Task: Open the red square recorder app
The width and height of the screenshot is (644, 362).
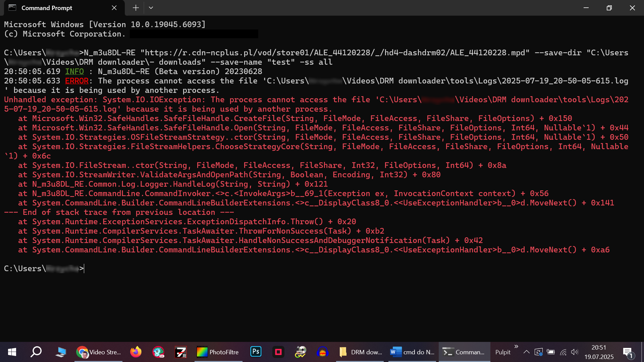Action: (x=278, y=352)
